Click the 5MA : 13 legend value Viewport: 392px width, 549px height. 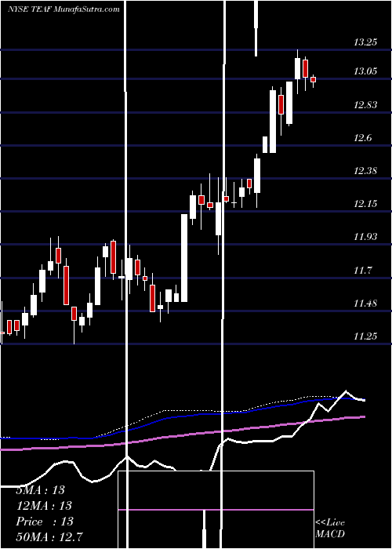(x=40, y=489)
